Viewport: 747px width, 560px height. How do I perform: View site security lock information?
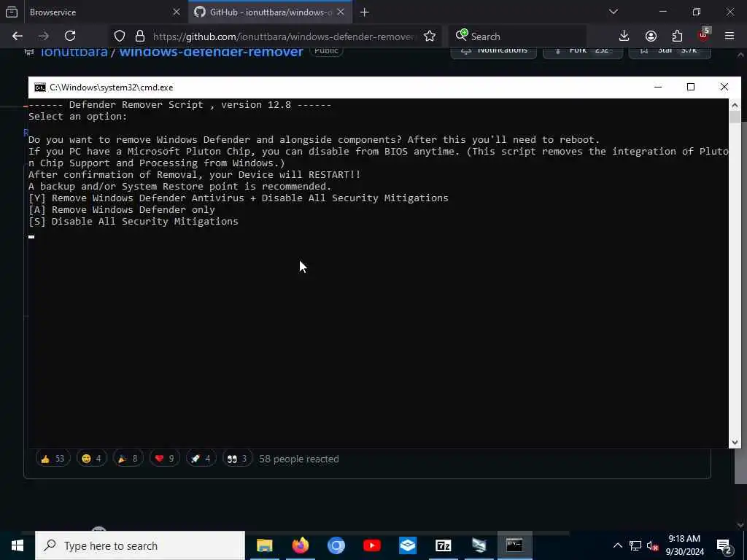pos(139,36)
